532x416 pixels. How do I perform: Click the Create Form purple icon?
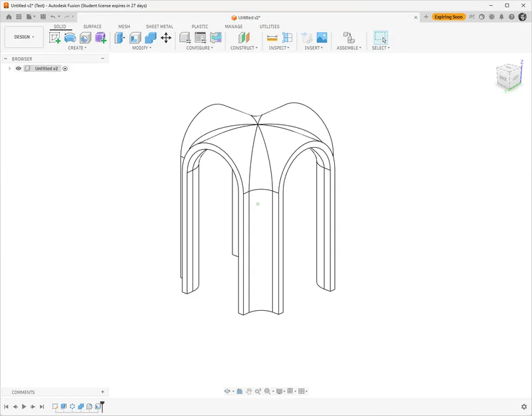tap(101, 38)
